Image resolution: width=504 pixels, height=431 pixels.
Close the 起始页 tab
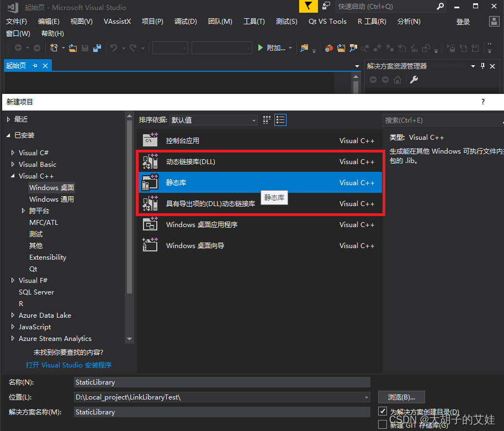coord(45,66)
